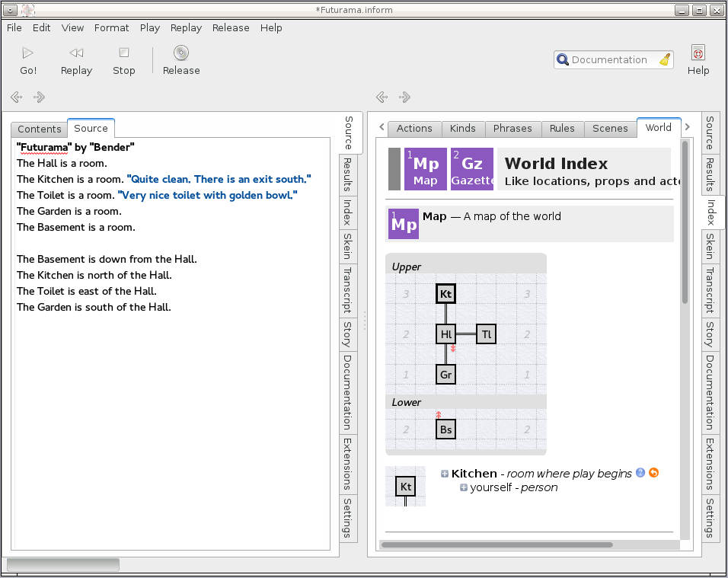
Task: Open the Gz Gazetteer tile
Action: (x=472, y=169)
